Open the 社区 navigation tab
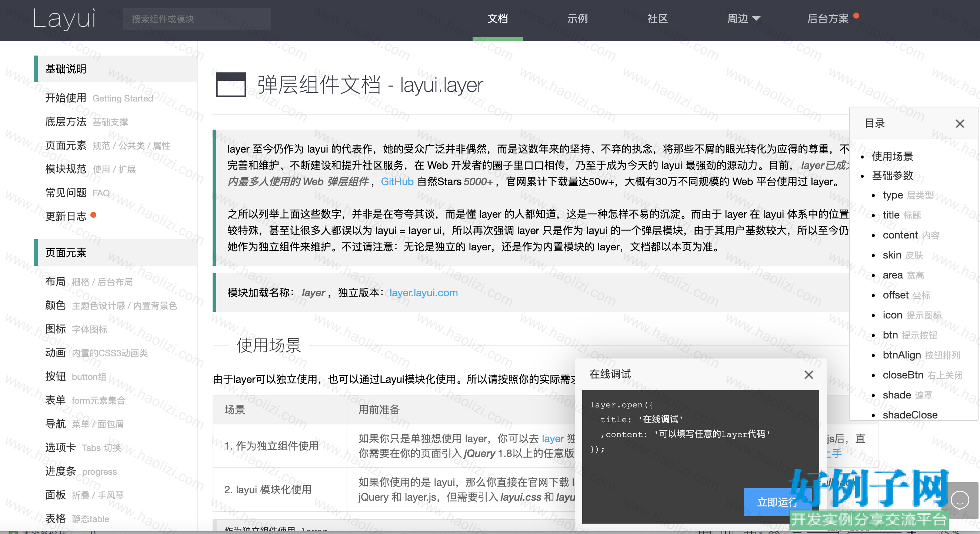This screenshot has height=534, width=980. coord(657,19)
